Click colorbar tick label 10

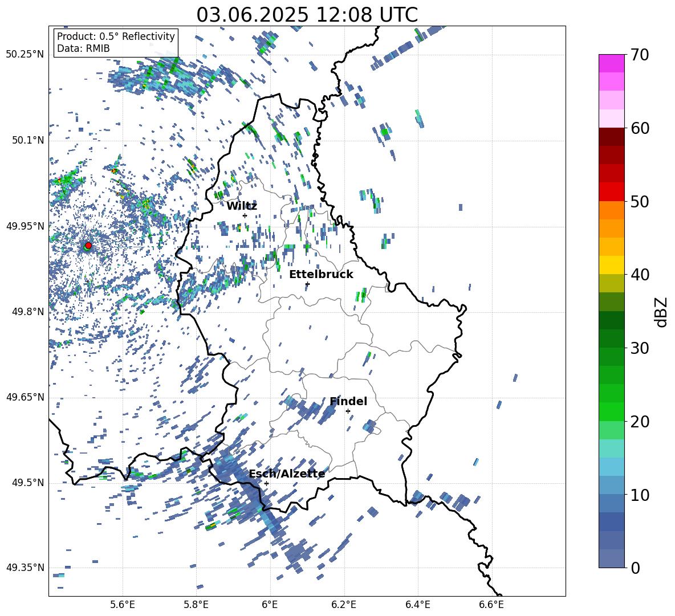click(640, 495)
